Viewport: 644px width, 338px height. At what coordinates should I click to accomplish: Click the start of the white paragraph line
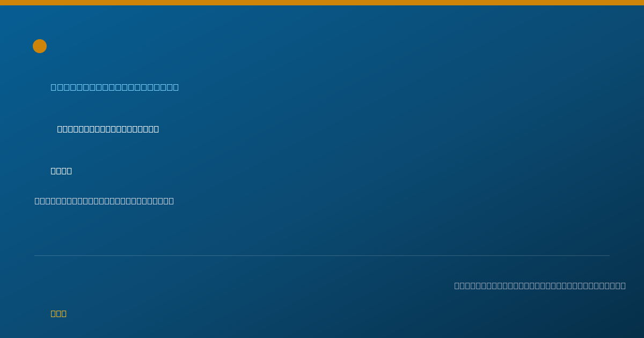pyautogui.click(x=37, y=201)
